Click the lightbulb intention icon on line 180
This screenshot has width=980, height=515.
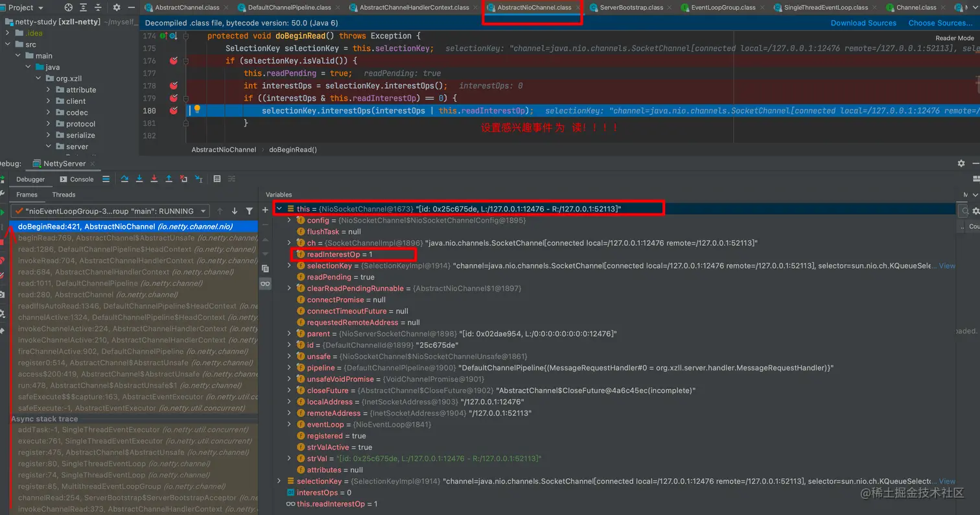[x=197, y=110]
